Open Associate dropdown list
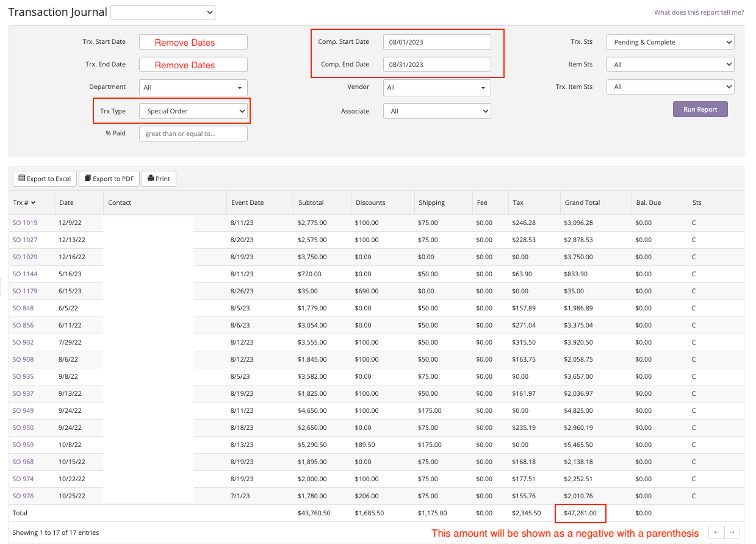The height and width of the screenshot is (544, 756). click(437, 111)
